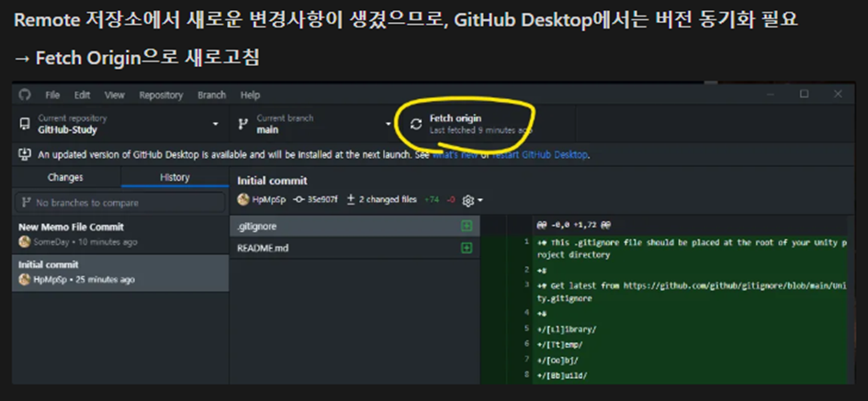Image resolution: width=868 pixels, height=401 pixels.
Task: Expand the Current branch main dropdown
Action: [314, 124]
